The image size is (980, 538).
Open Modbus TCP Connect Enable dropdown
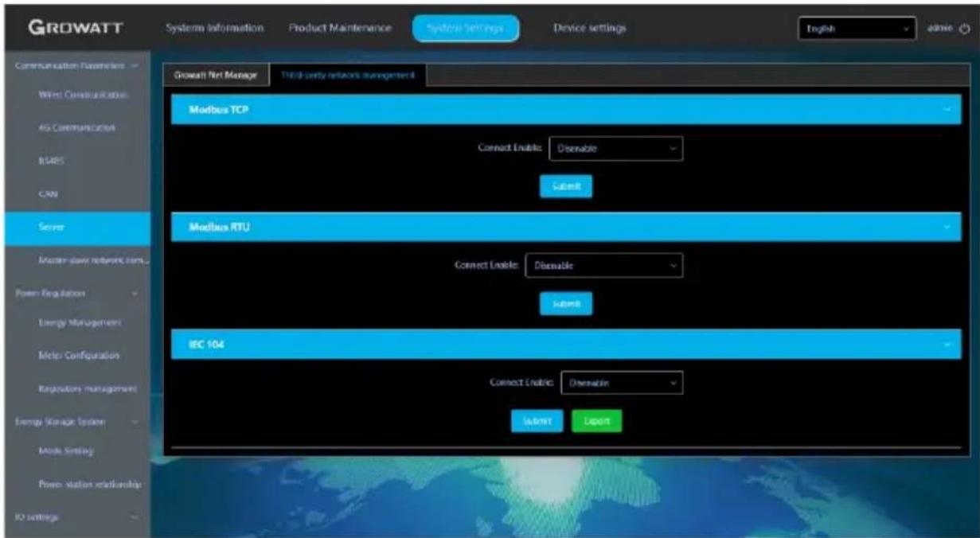616,148
